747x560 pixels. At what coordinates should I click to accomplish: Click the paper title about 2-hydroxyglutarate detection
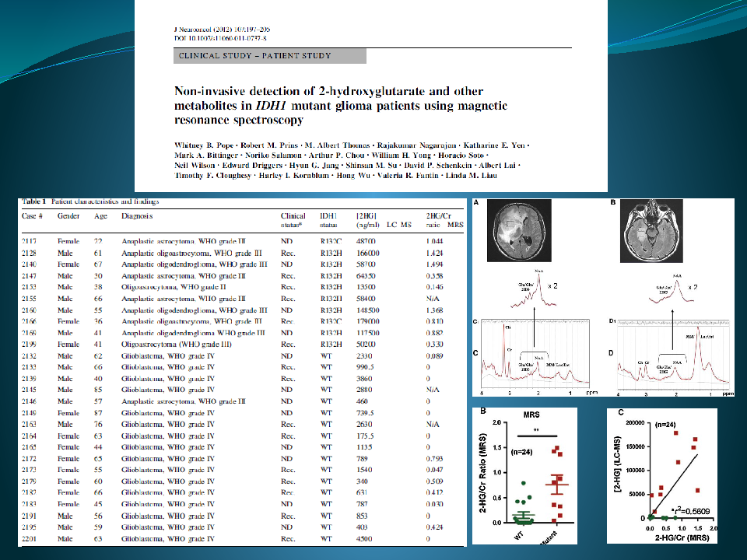pos(341,105)
